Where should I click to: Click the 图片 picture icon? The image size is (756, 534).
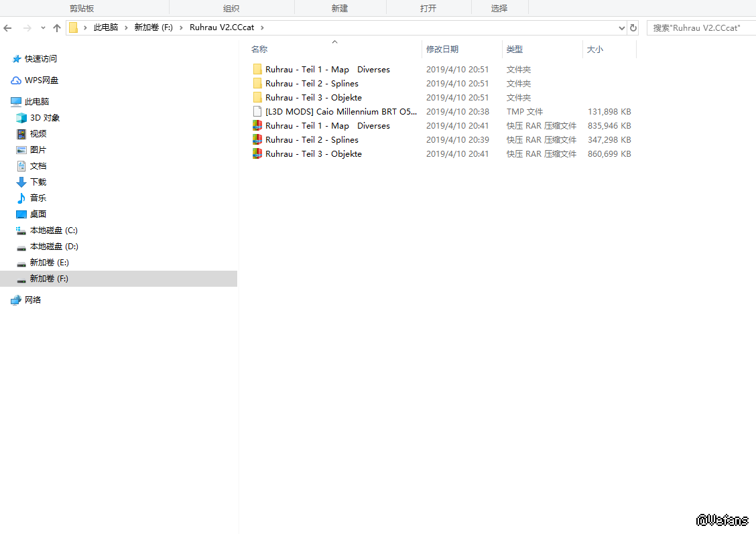21,150
